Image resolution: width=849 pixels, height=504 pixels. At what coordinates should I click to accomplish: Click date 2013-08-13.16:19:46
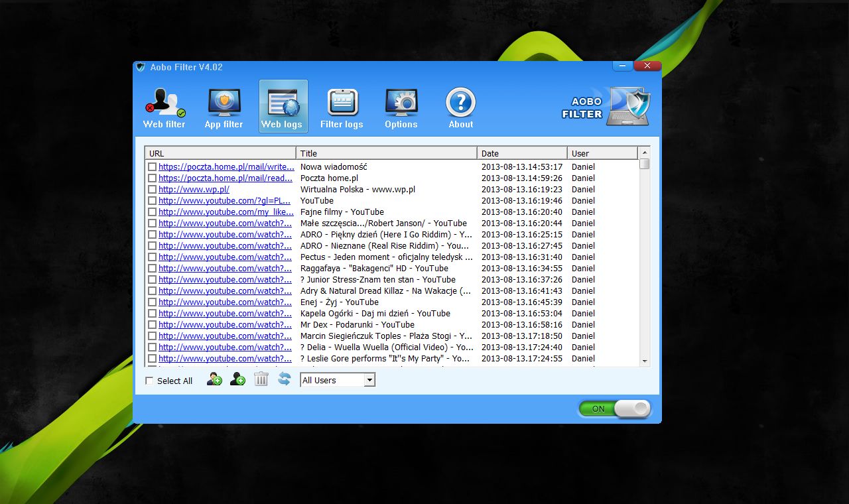point(522,201)
